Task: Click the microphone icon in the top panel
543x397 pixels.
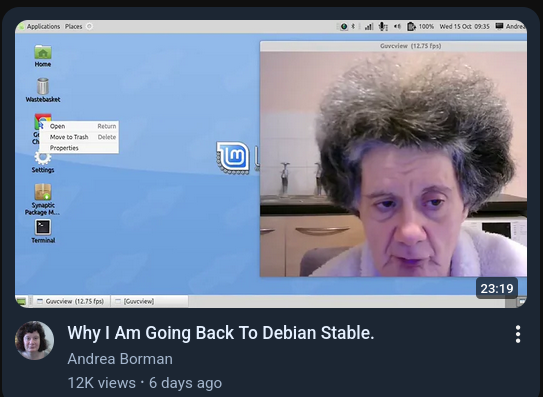Action: tap(383, 26)
